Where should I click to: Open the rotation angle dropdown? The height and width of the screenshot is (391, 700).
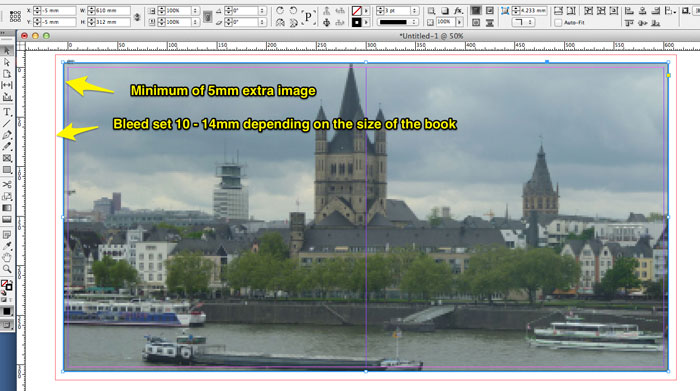[x=262, y=10]
